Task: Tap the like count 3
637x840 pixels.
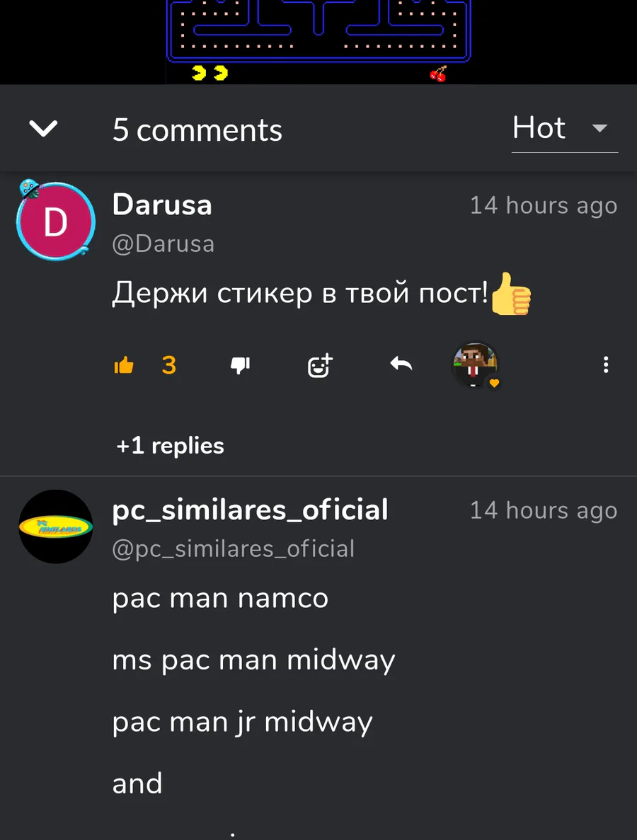Action: point(168,365)
